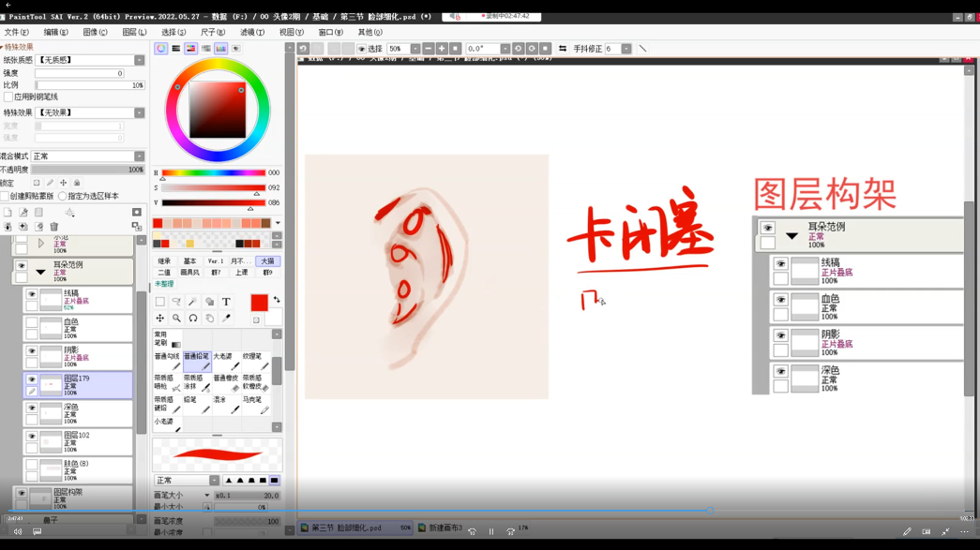Click the red foreground color swatch
980x550 pixels.
point(260,303)
